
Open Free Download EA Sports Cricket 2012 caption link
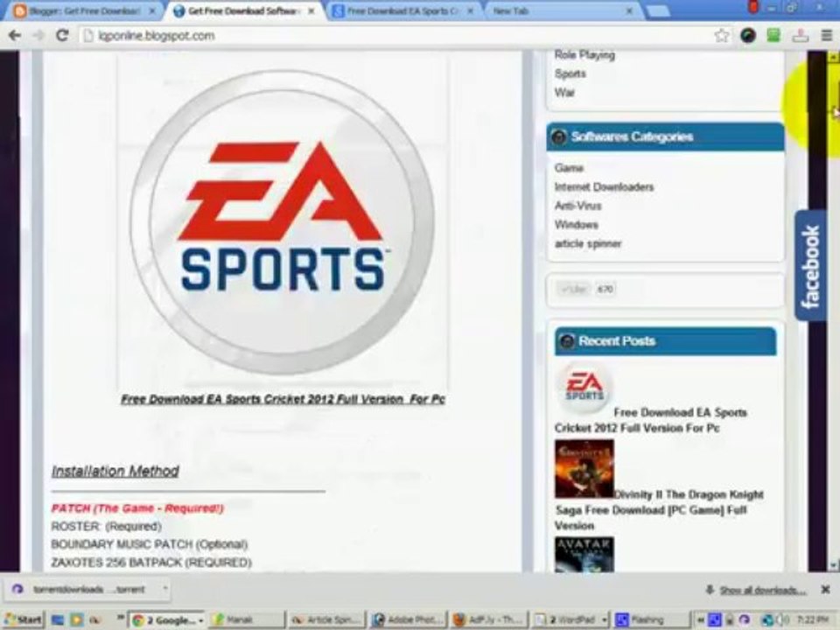click(x=283, y=399)
